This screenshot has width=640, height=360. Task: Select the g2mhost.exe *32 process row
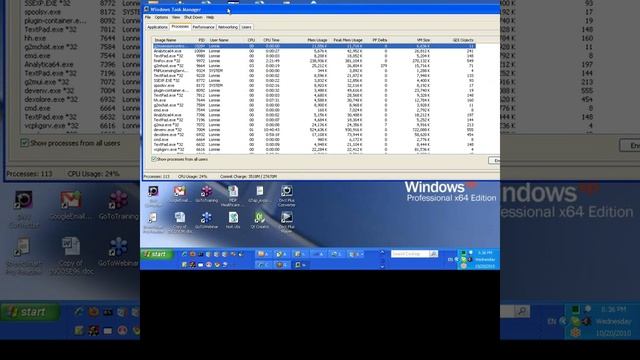click(314, 66)
